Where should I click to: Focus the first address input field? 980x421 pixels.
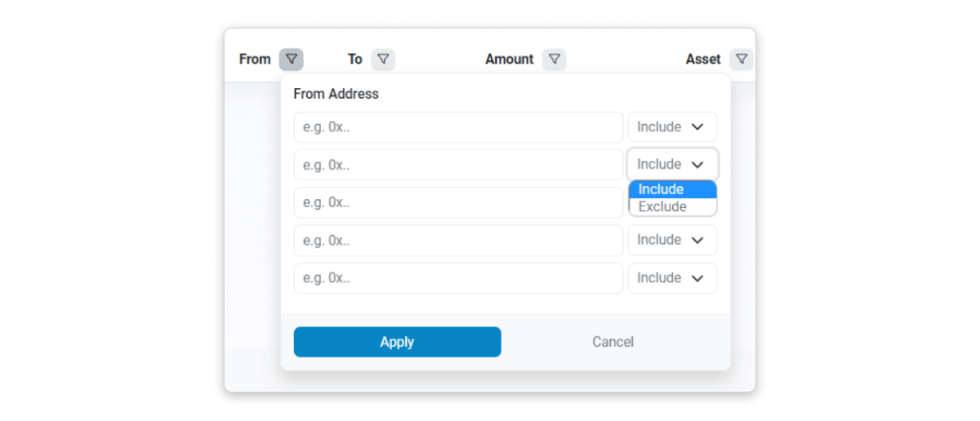(458, 127)
